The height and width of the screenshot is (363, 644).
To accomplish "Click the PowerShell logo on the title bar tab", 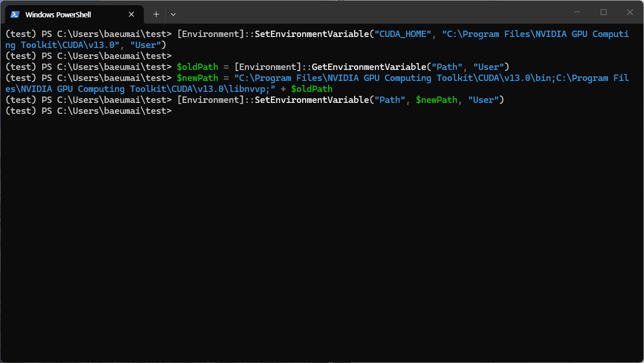I will [14, 14].
